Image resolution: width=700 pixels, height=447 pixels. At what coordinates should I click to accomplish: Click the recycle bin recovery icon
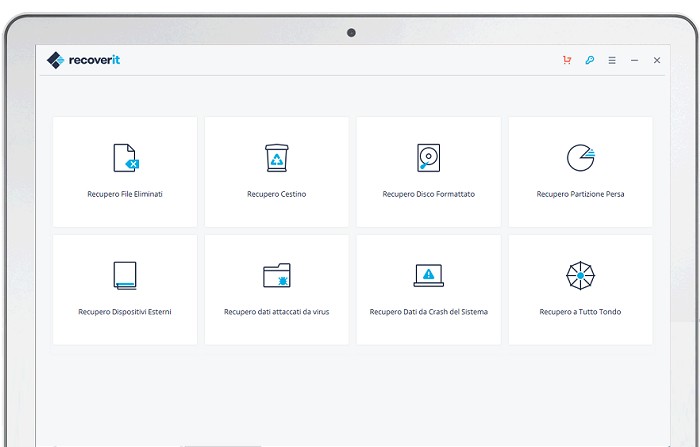[277, 158]
